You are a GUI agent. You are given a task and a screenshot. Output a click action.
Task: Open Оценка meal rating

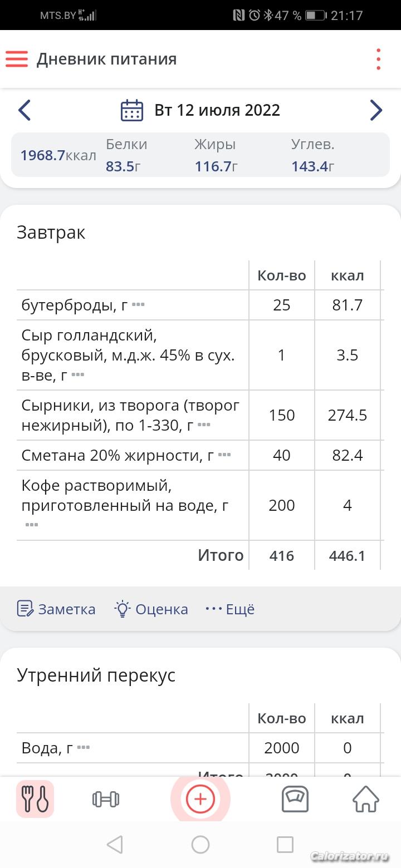pos(151,609)
